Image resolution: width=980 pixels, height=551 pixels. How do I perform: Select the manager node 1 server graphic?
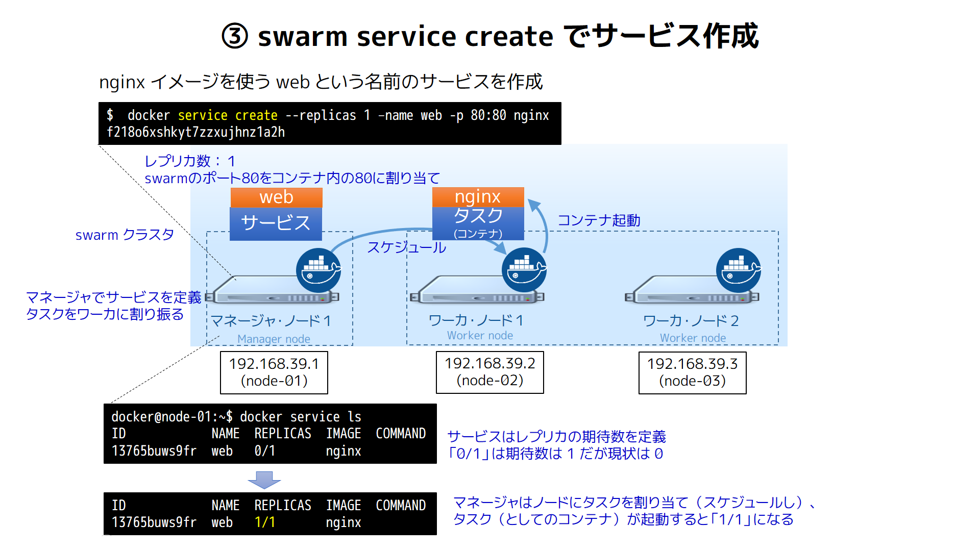click(272, 290)
